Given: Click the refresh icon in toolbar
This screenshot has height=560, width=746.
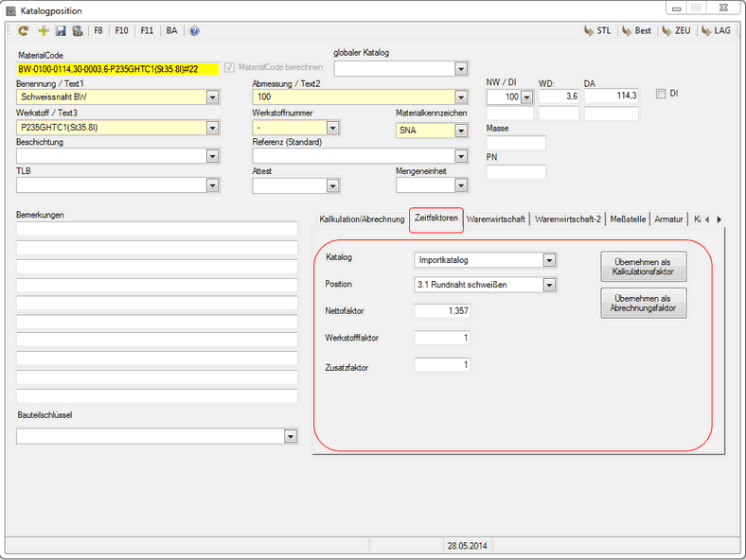Looking at the screenshot, I should pos(24,31).
